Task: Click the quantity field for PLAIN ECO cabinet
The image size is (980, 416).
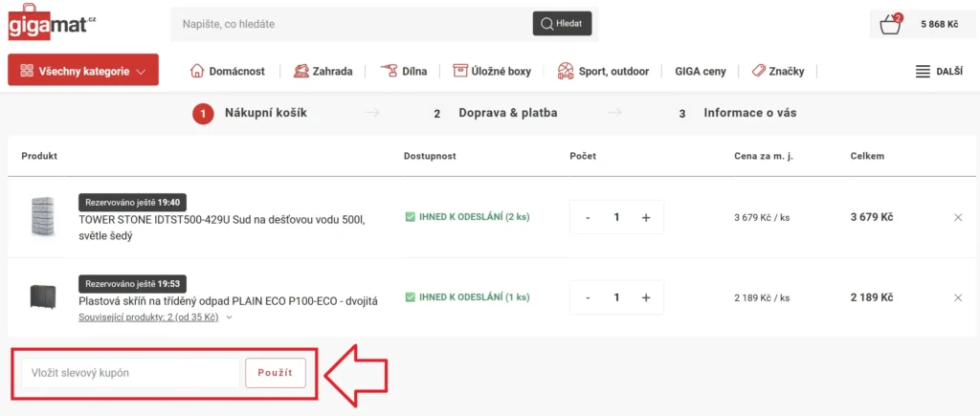Action: pos(617,297)
